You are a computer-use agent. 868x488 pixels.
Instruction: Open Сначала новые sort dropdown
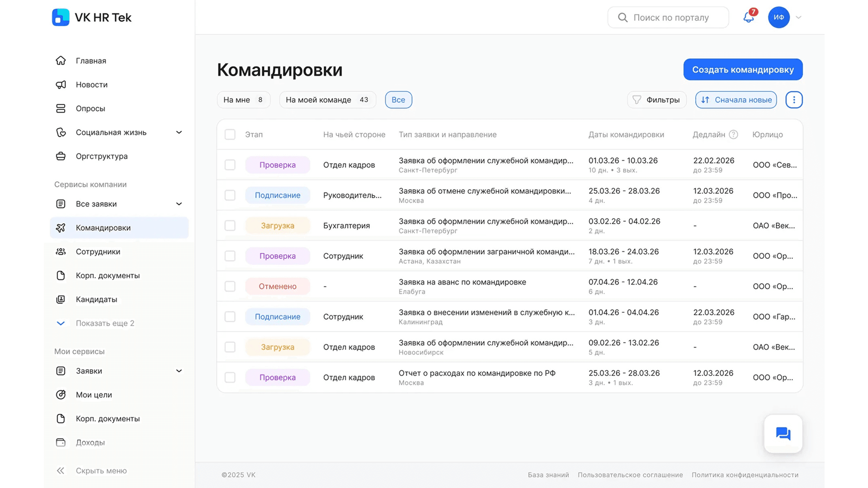click(x=736, y=100)
